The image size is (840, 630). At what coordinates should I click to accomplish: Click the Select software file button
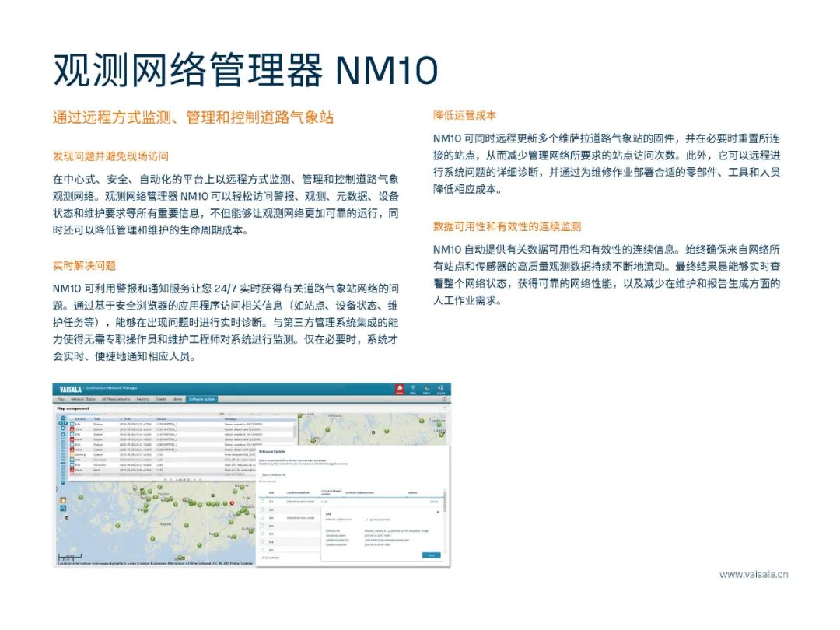point(274,474)
